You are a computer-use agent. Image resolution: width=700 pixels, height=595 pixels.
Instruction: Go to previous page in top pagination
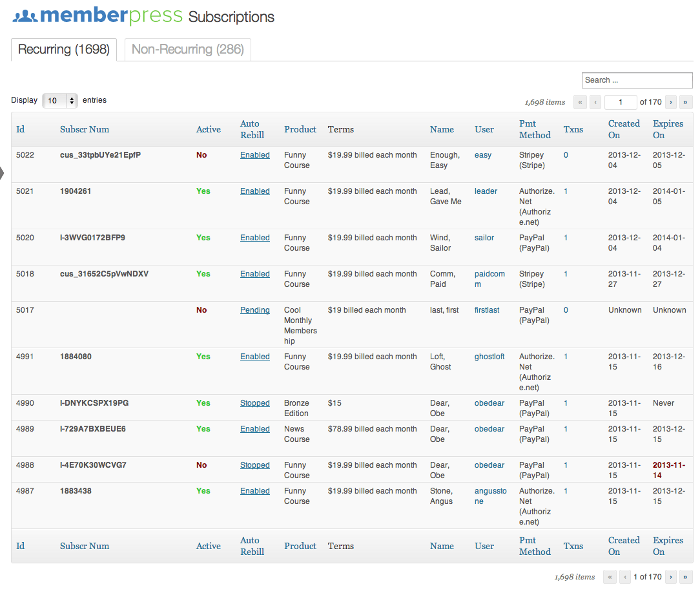pyautogui.click(x=595, y=102)
